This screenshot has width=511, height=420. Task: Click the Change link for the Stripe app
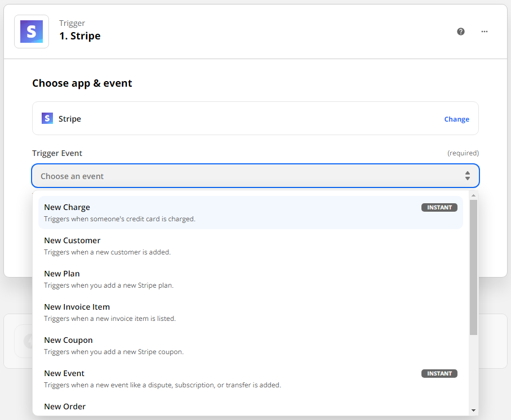coord(456,119)
